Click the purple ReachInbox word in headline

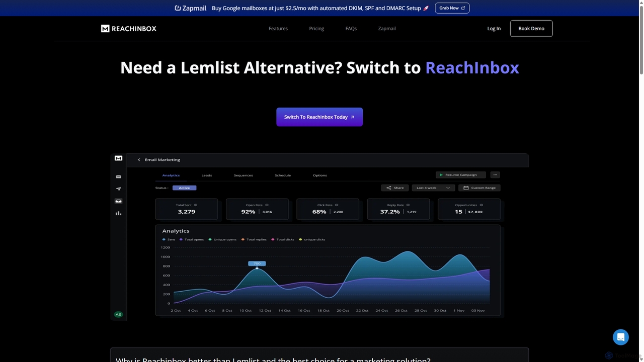click(x=472, y=67)
